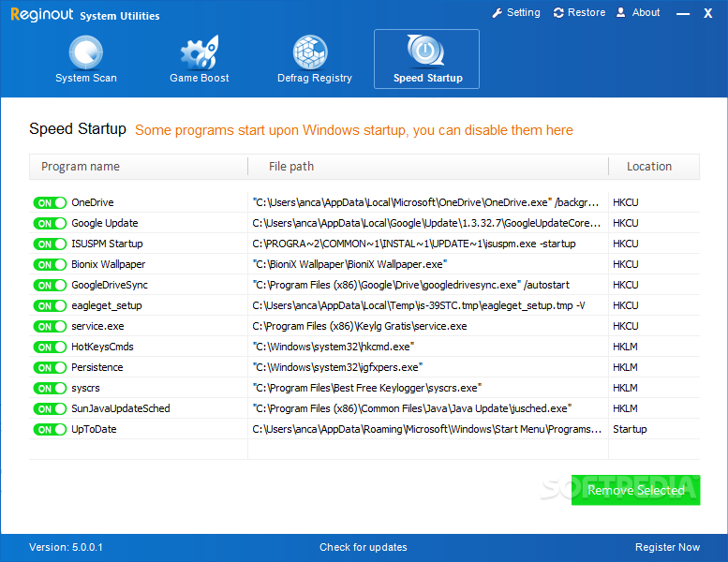The width and height of the screenshot is (728, 562).
Task: Select Google Update program name
Action: click(x=104, y=223)
